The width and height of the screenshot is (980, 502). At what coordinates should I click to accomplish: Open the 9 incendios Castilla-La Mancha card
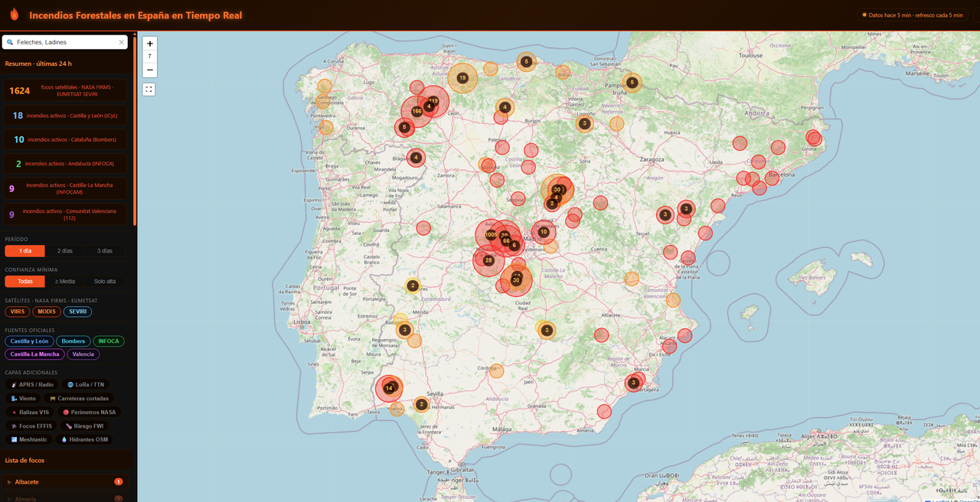click(x=65, y=188)
